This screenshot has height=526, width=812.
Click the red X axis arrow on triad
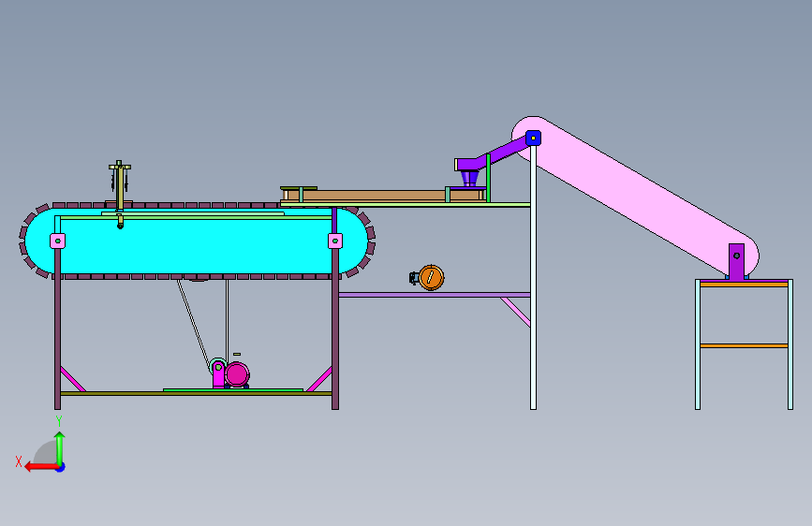(41, 467)
